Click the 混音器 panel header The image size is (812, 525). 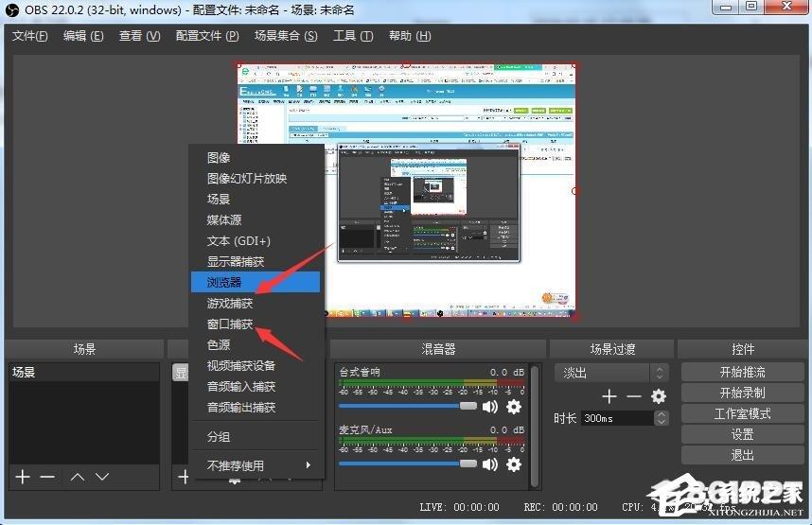point(438,349)
